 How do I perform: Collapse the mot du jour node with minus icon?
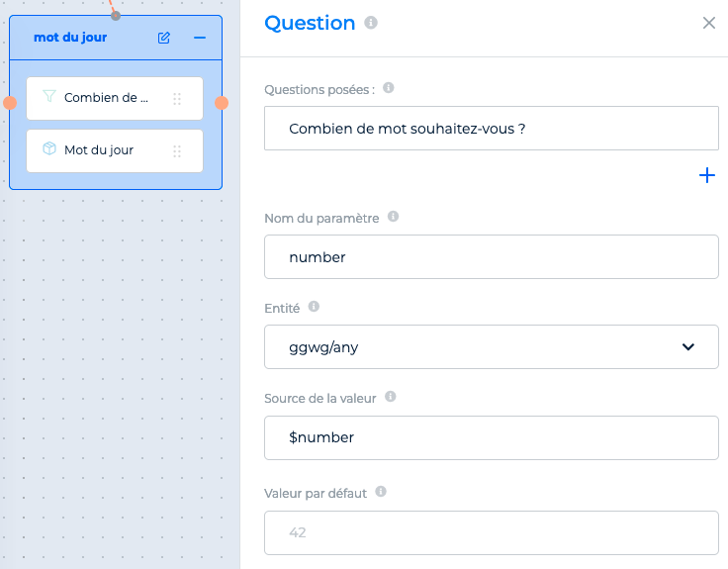200,38
